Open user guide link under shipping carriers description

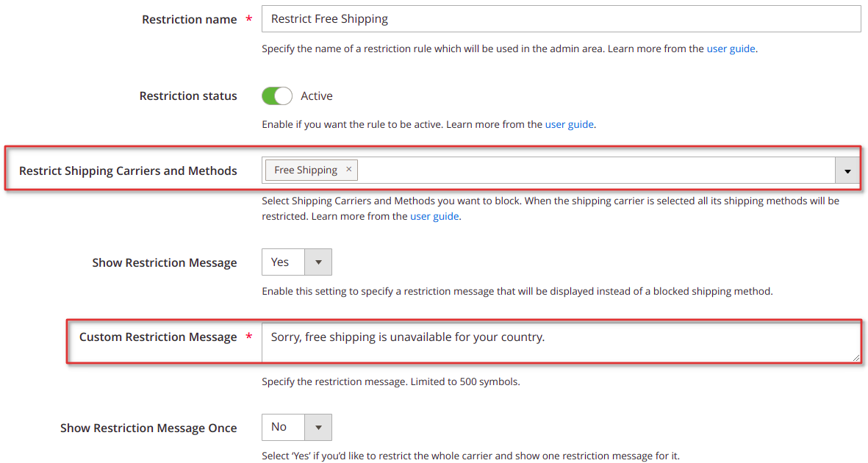pyautogui.click(x=434, y=217)
